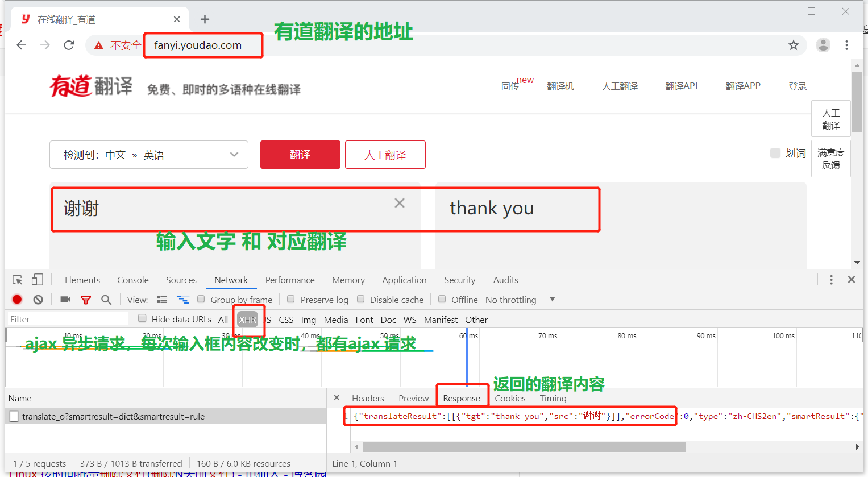Click the not-secure warning triangle icon
Viewport: 868px width, 477px height.
(99, 45)
